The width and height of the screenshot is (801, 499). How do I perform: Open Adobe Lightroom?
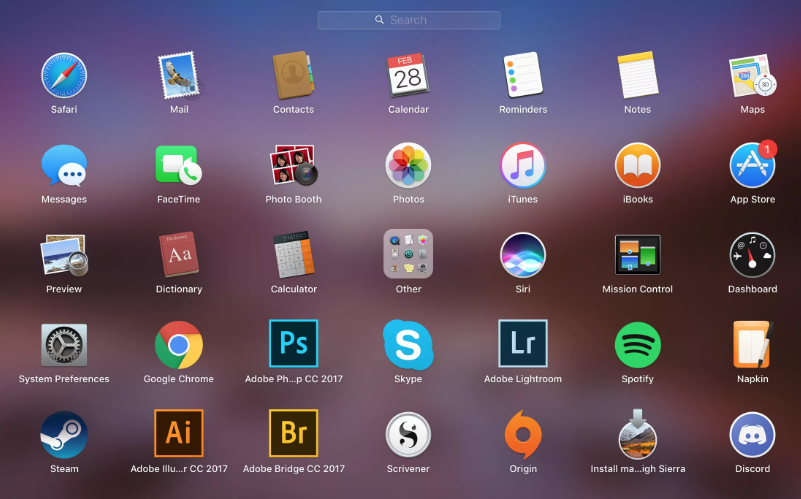pos(523,344)
